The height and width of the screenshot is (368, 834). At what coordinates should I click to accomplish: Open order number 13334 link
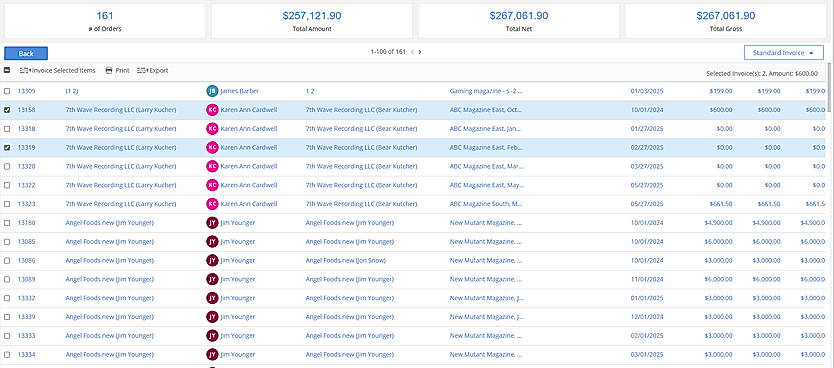coord(26,354)
